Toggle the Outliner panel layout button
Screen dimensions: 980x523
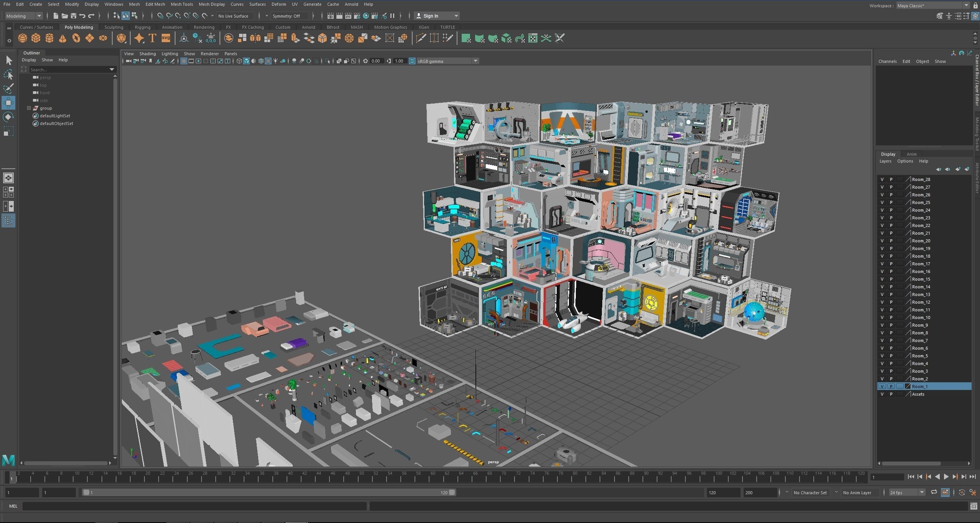8,220
